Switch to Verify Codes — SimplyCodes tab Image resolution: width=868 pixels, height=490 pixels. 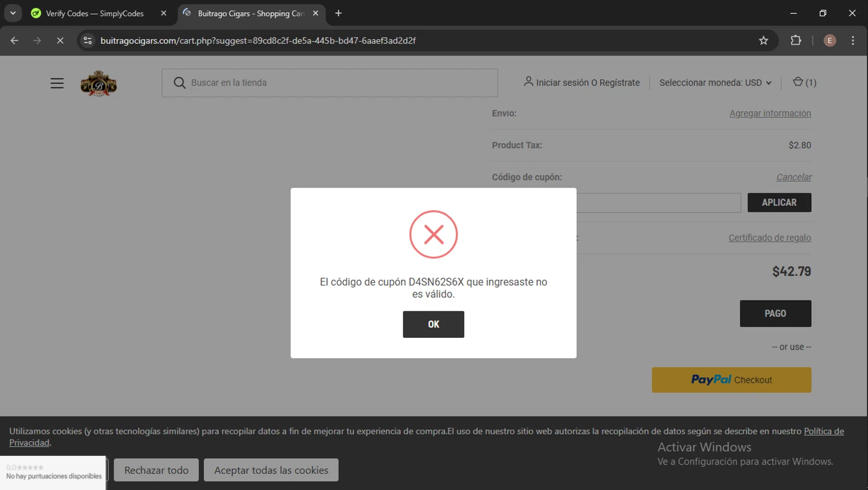(94, 13)
